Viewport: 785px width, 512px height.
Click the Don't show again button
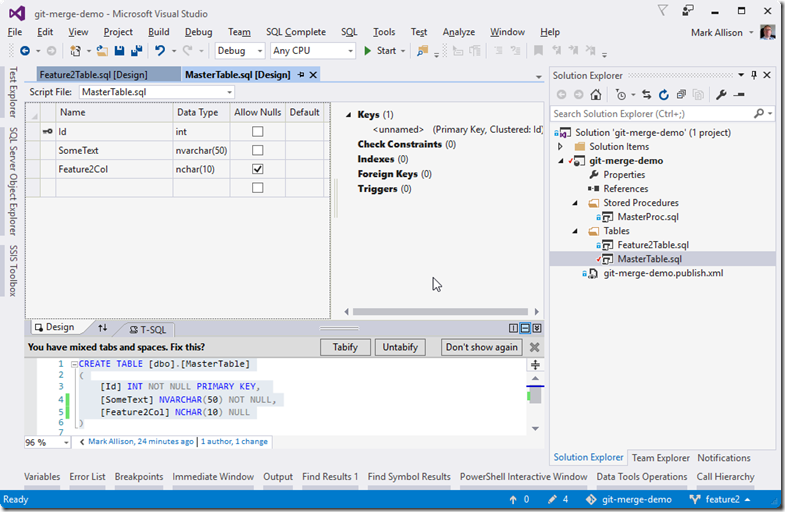(482, 347)
